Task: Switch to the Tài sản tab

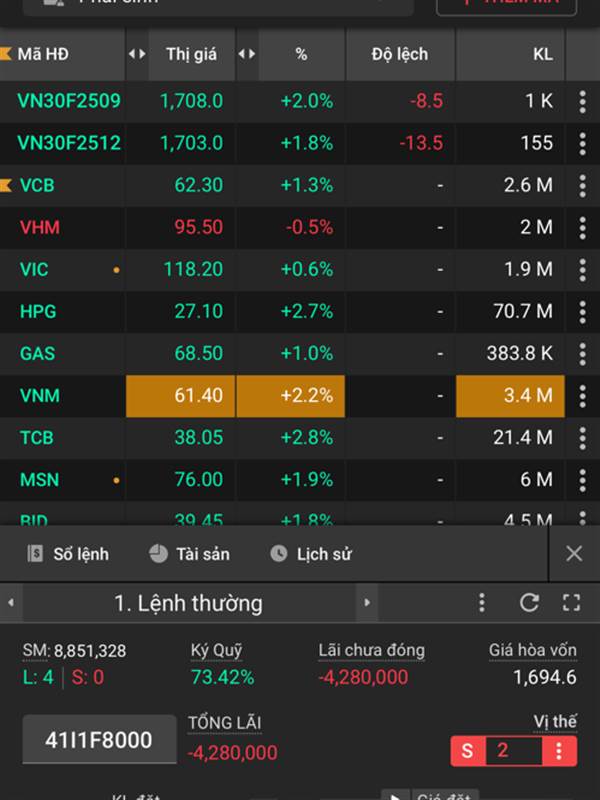Action: tap(189, 554)
